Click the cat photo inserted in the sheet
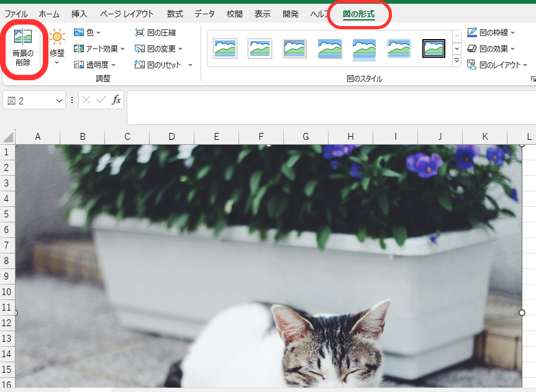 pos(269,266)
